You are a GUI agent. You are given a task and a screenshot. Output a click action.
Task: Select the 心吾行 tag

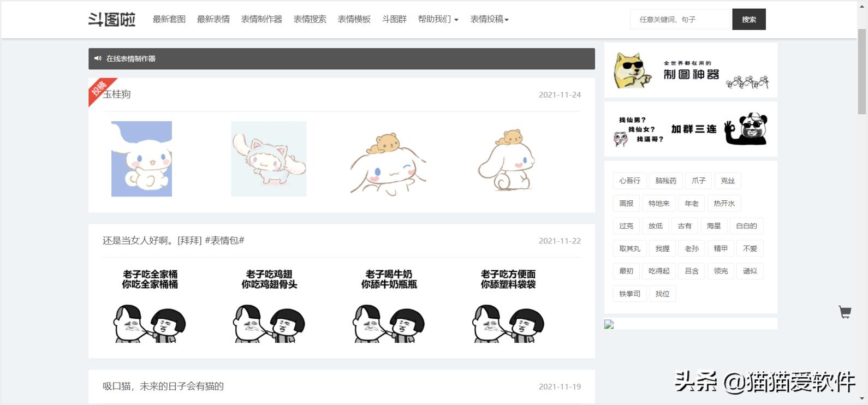pyautogui.click(x=629, y=181)
